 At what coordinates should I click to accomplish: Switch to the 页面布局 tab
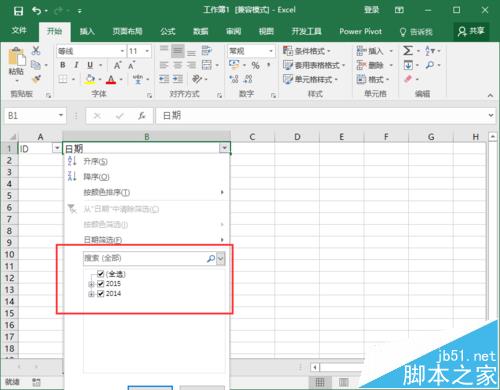tap(127, 32)
